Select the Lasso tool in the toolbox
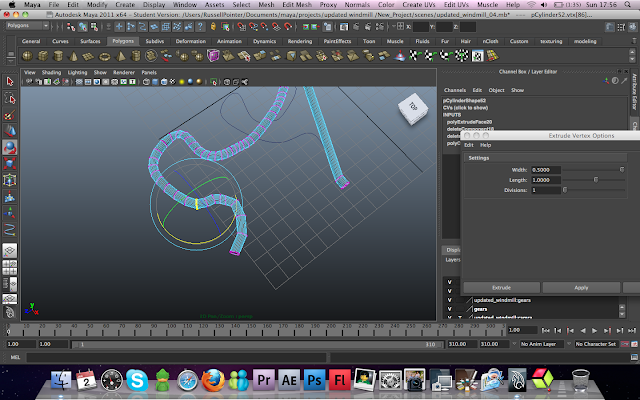This screenshot has width=640, height=400. 9,98
